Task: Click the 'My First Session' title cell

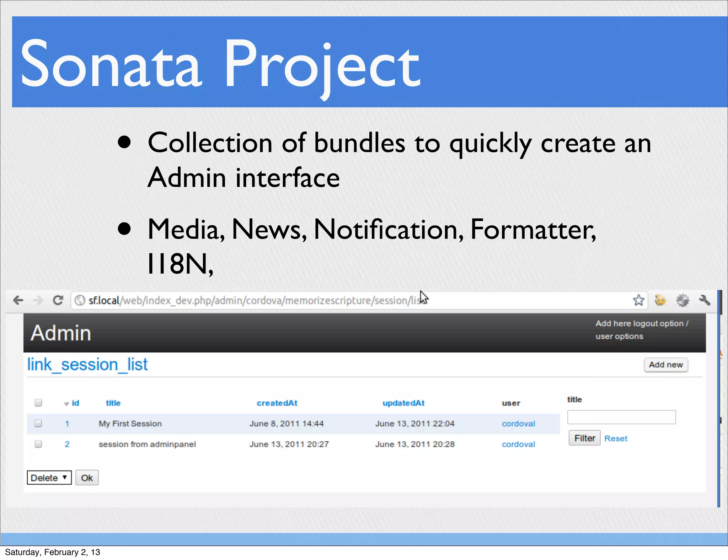Action: pyautogui.click(x=130, y=424)
